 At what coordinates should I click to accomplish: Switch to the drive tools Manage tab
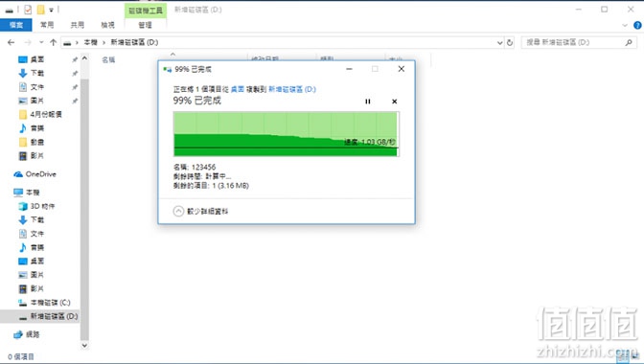(x=145, y=25)
